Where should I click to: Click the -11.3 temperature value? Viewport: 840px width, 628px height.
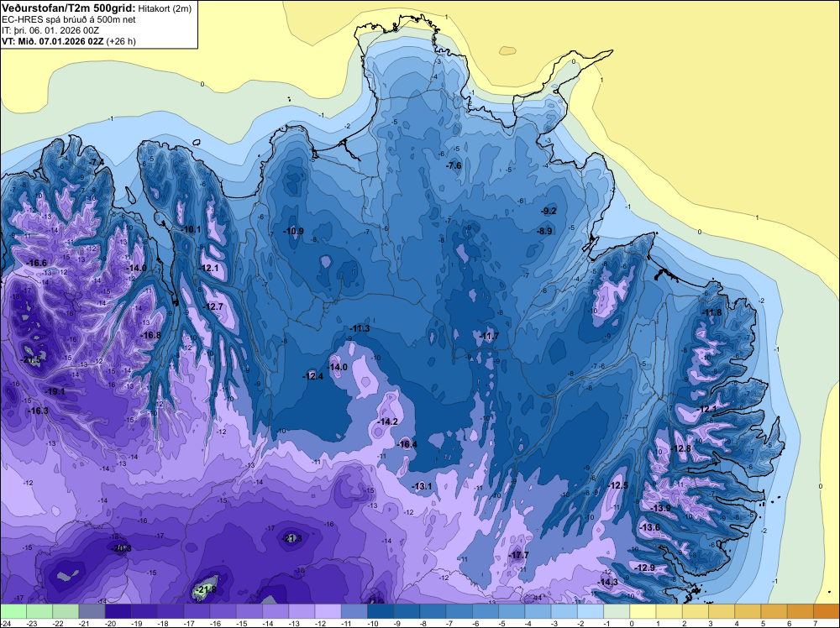coord(360,328)
